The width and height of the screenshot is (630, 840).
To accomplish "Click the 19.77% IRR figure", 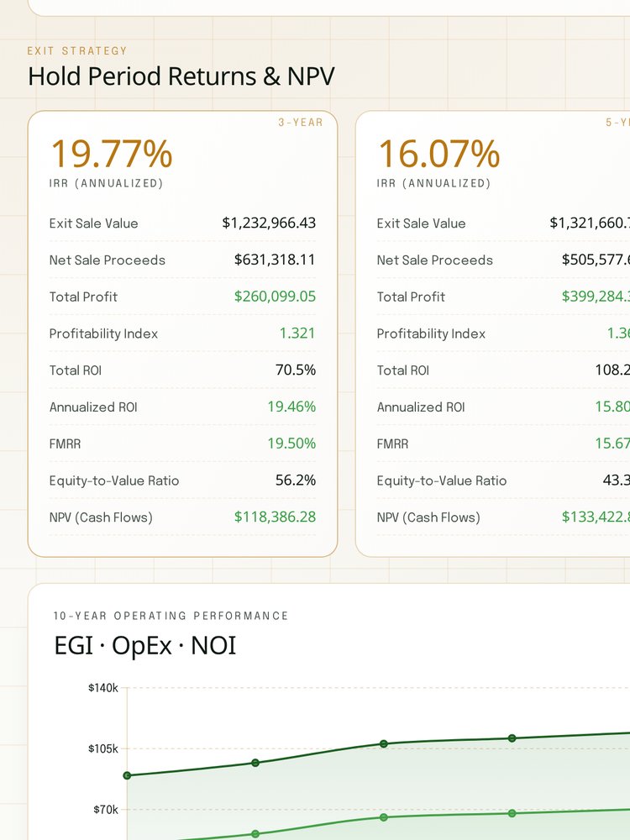I will pos(112,154).
